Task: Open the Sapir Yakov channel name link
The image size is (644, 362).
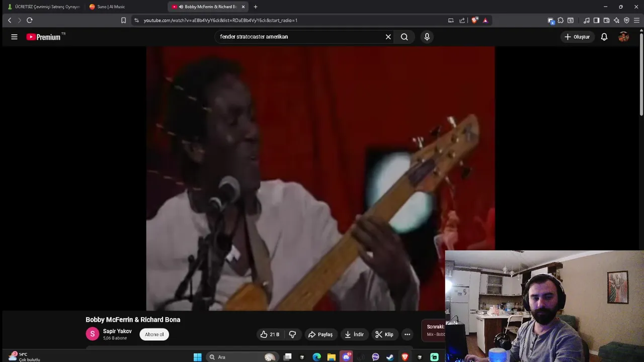Action: 117,331
